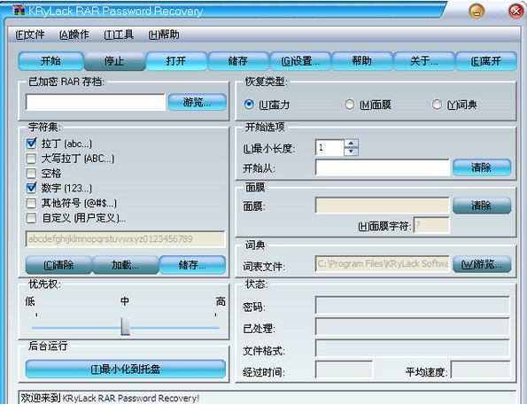Open (G)设置... settings button

tap(300, 61)
